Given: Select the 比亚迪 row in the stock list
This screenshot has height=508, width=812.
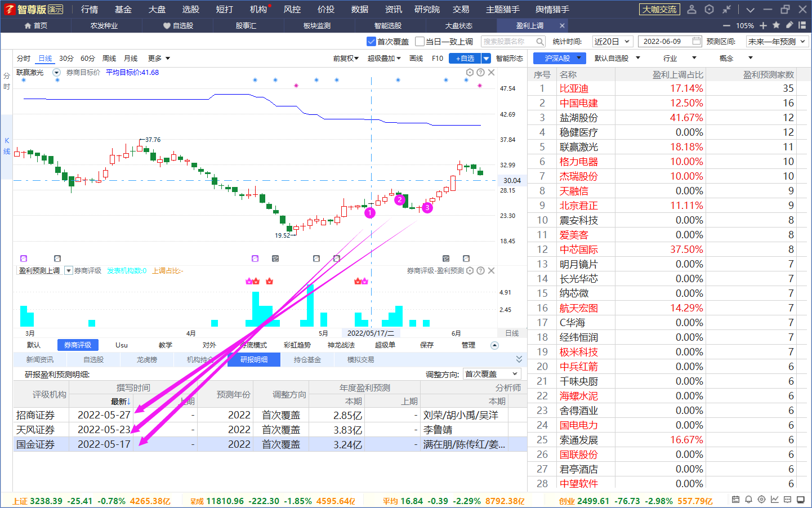Looking at the screenshot, I should [x=669, y=88].
